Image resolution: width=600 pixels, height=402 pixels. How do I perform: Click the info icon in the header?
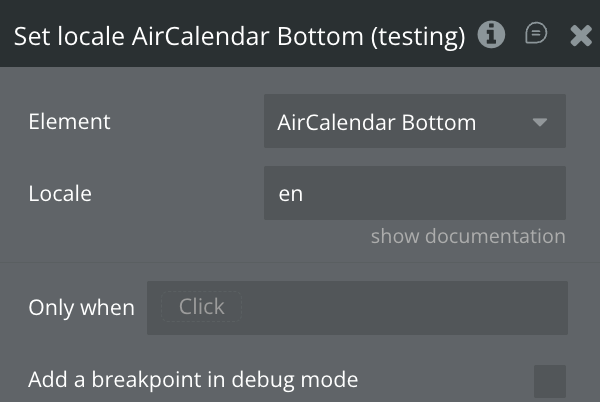coord(490,35)
